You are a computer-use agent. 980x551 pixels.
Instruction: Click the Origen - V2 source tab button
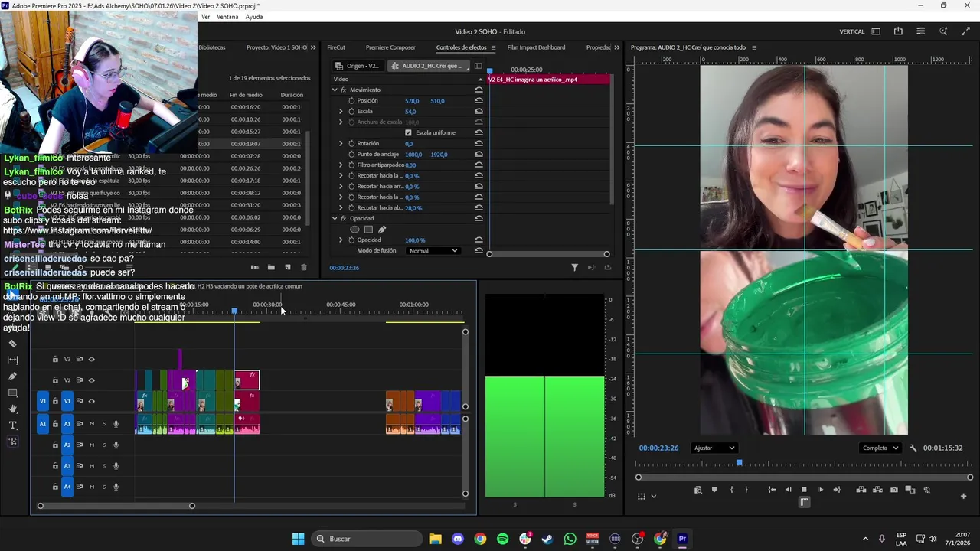pyautogui.click(x=358, y=66)
